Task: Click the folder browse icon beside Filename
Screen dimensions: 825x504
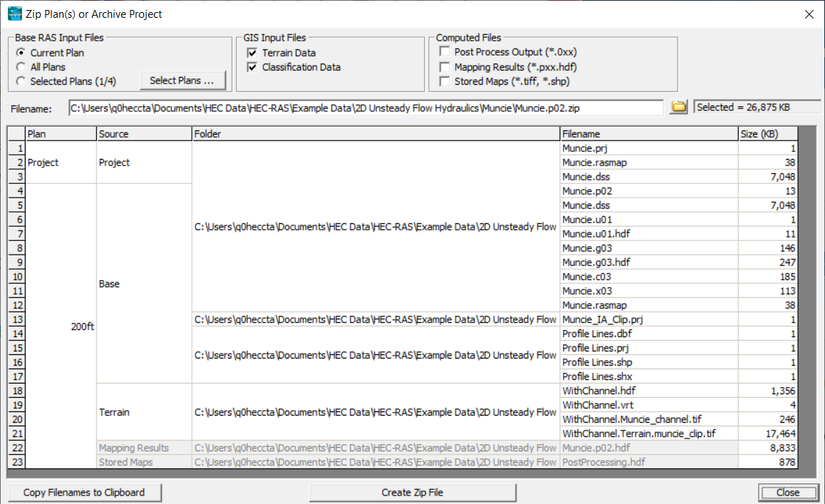Action: [x=680, y=107]
